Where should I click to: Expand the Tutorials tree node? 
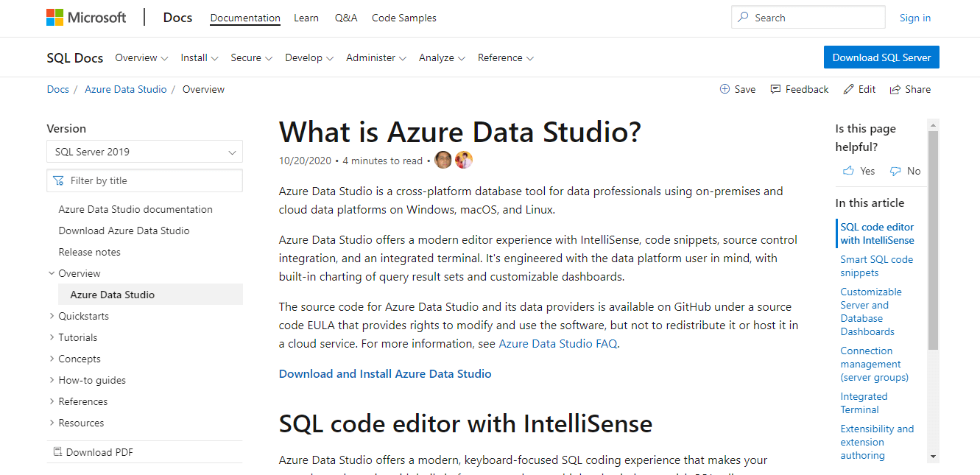(x=52, y=337)
